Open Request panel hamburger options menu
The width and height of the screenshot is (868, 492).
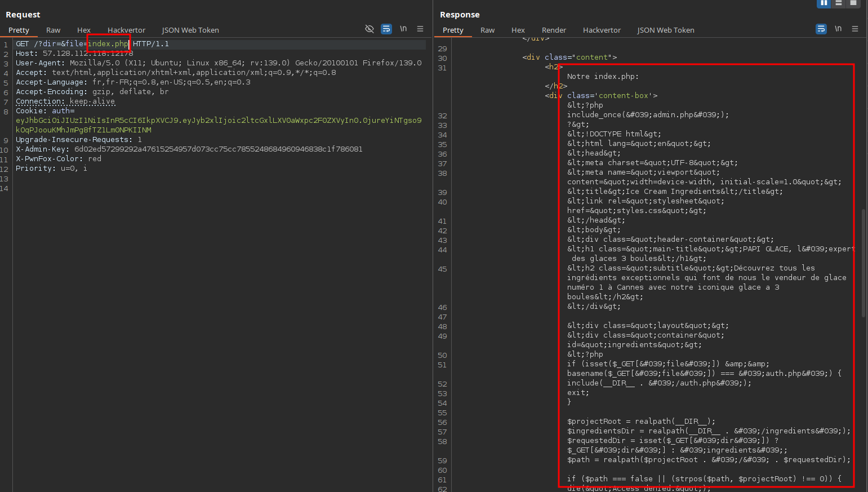(x=420, y=29)
